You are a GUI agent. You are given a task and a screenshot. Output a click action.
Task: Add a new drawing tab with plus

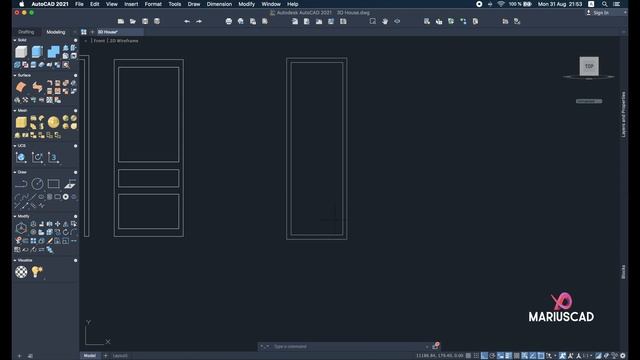92,32
